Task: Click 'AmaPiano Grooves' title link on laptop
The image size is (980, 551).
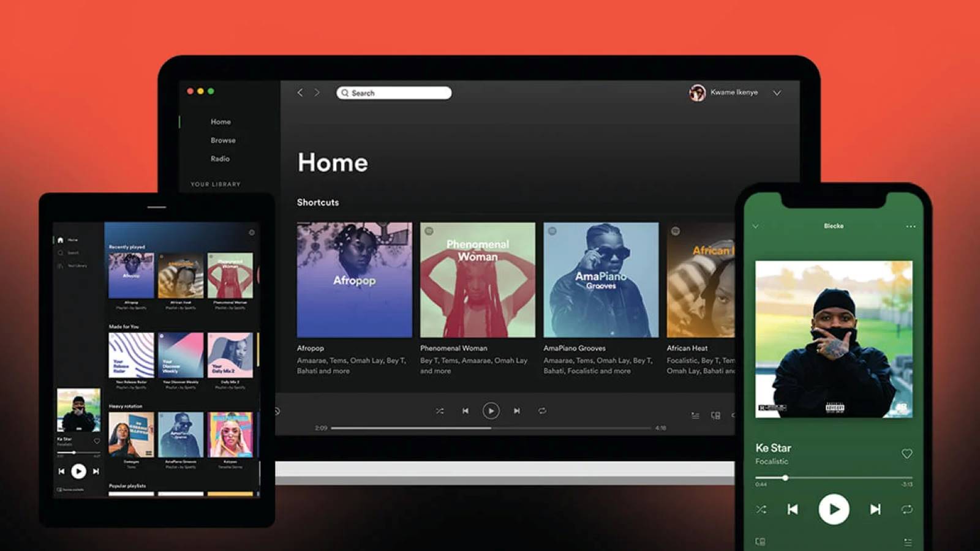Action: [x=575, y=348]
